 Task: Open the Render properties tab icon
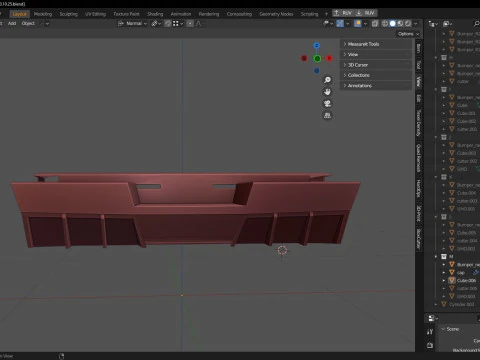[x=430, y=345]
